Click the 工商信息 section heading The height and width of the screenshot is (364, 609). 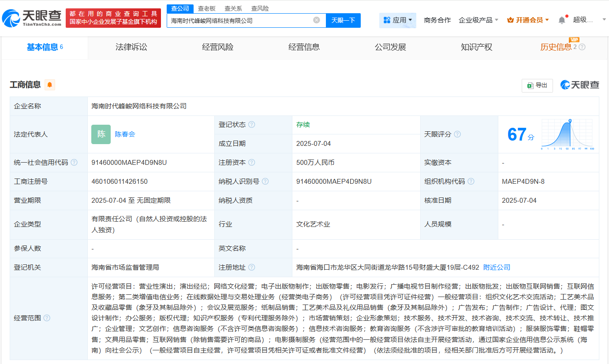pos(25,85)
